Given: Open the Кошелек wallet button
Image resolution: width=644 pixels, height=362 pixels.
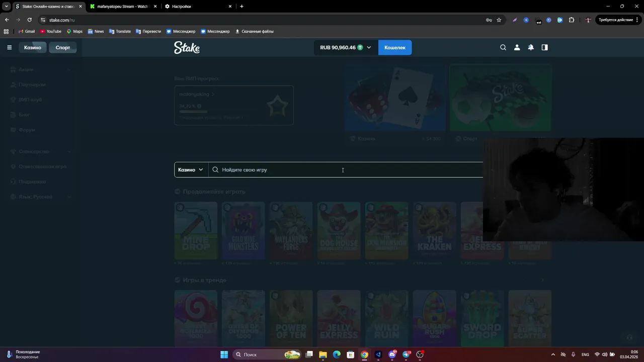Looking at the screenshot, I should coord(395,47).
